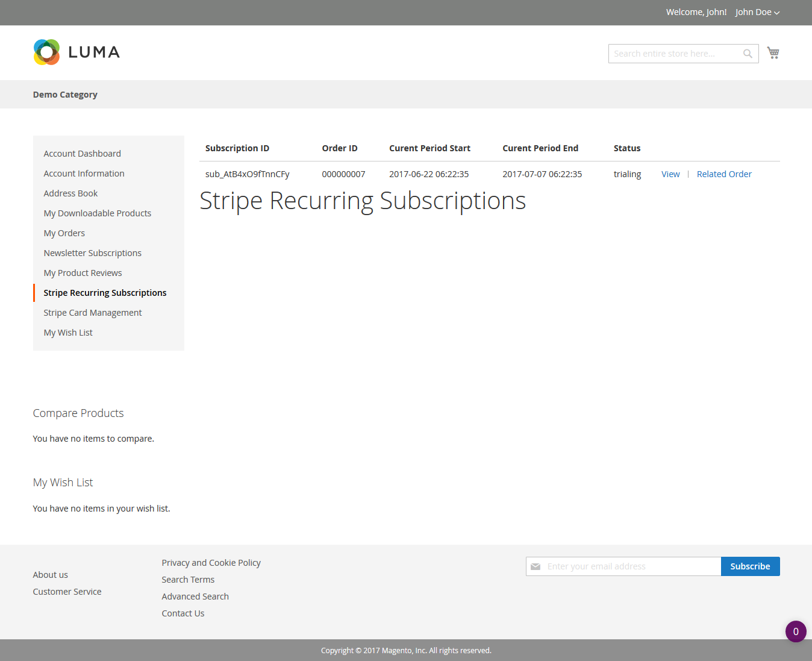This screenshot has height=661, width=812.
Task: Click the My Wish List block heading
Action: pyautogui.click(x=63, y=483)
